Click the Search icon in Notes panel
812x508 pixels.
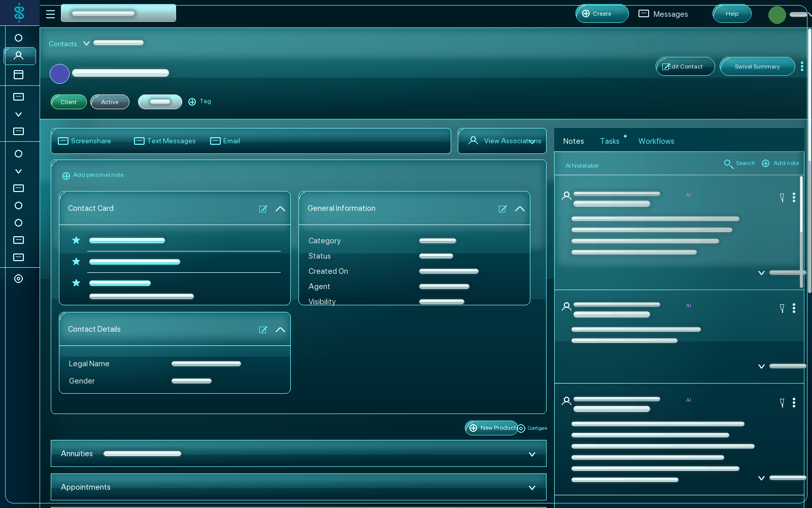(x=728, y=164)
